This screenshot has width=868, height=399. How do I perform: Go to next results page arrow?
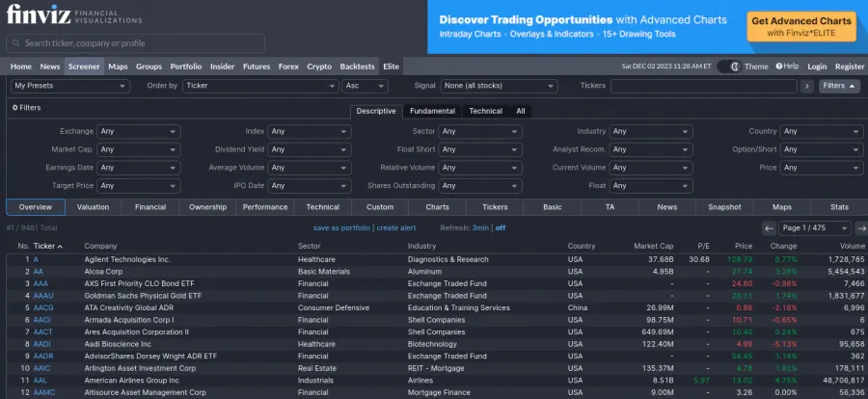pyautogui.click(x=861, y=228)
